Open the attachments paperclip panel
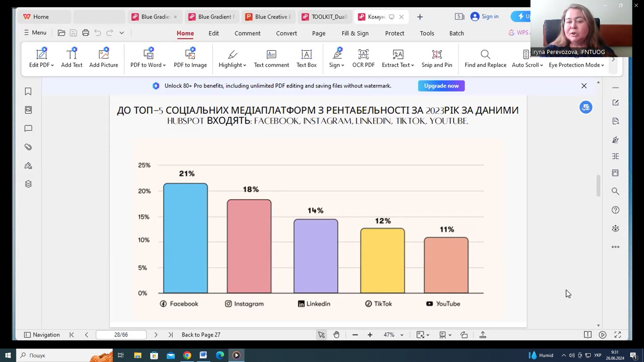Image resolution: width=644 pixels, height=362 pixels. tap(28, 147)
